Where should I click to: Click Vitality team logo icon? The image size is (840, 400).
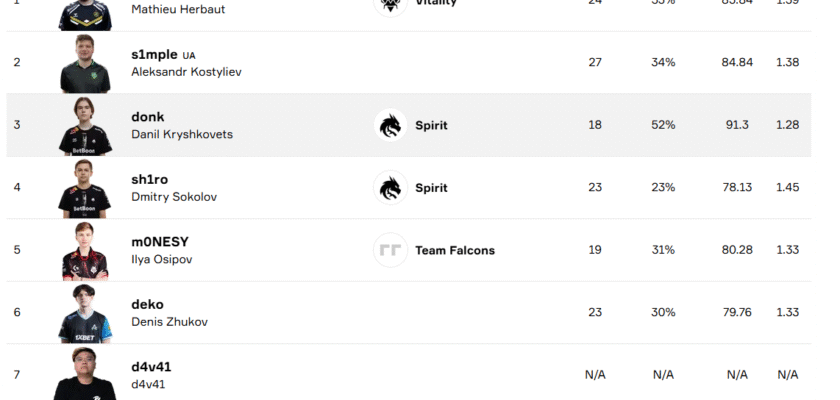(x=390, y=4)
